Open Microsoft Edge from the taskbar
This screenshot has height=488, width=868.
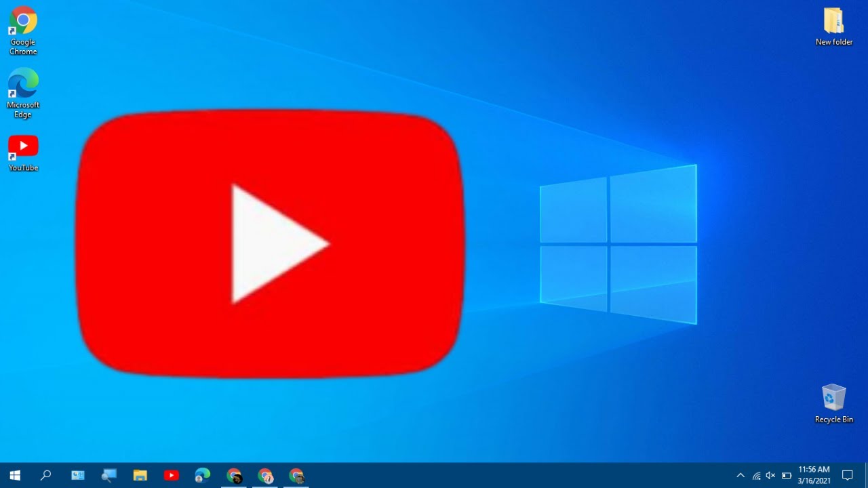pyautogui.click(x=202, y=475)
